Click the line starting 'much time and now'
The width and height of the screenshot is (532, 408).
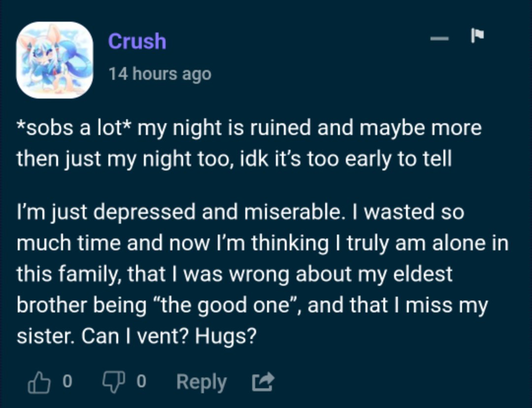263,243
